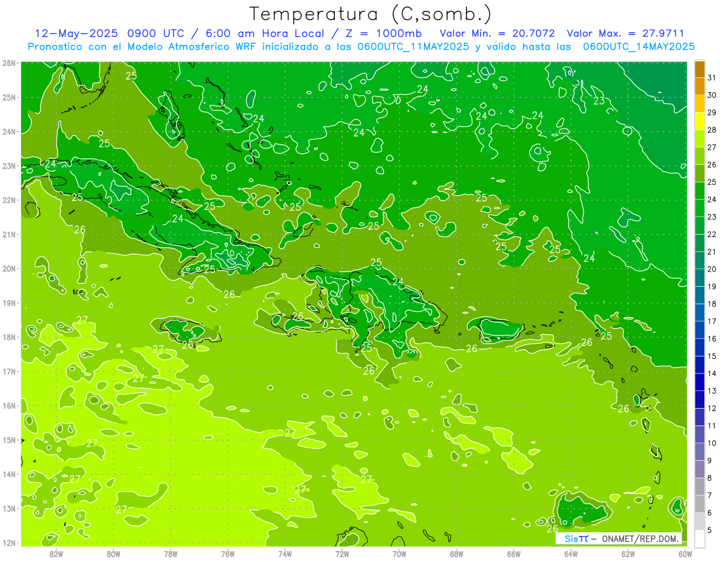Click the longitude axis label "70W"
The height and width of the screenshot is (562, 728).
coord(399,554)
